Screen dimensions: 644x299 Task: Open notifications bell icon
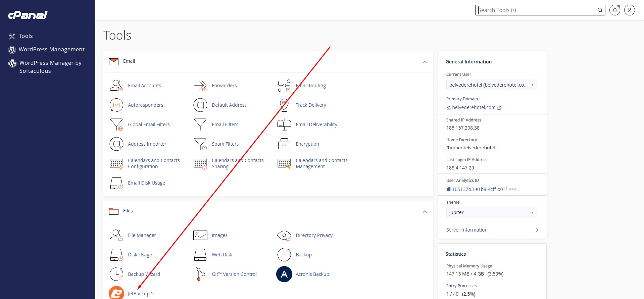[614, 10]
